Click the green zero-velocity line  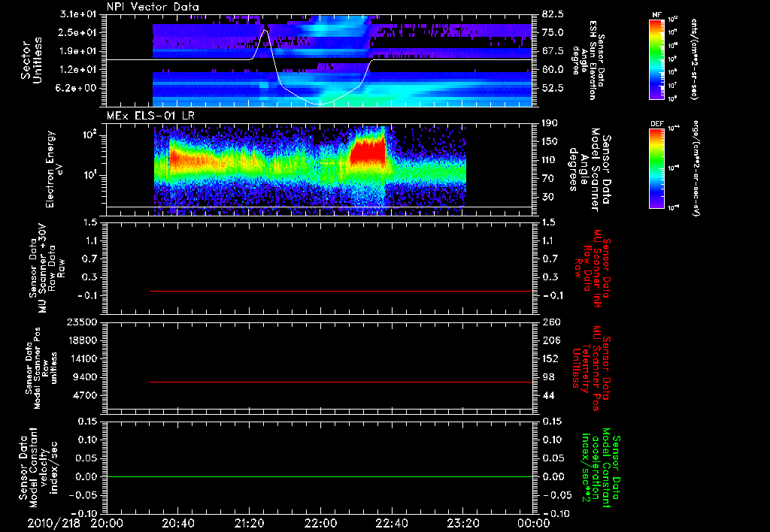click(320, 476)
